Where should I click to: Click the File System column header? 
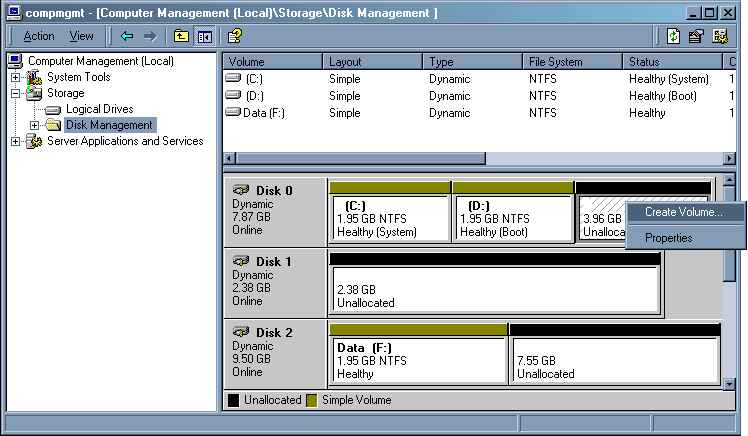click(573, 62)
